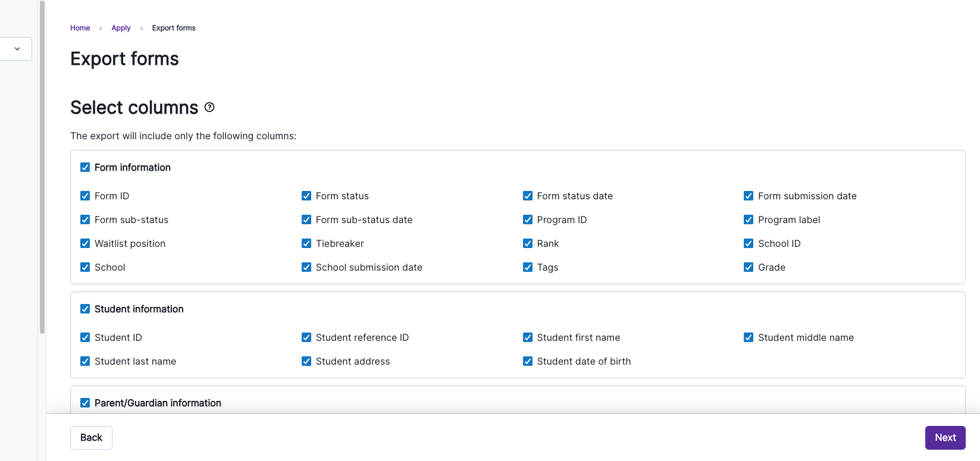
Task: Expand the left sidebar dropdown chevron
Action: [x=17, y=49]
